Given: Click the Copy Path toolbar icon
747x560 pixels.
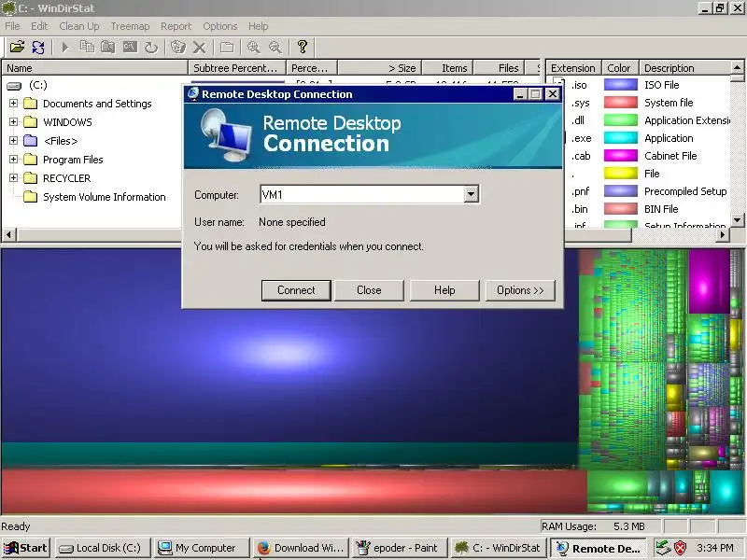Looking at the screenshot, I should (x=87, y=47).
